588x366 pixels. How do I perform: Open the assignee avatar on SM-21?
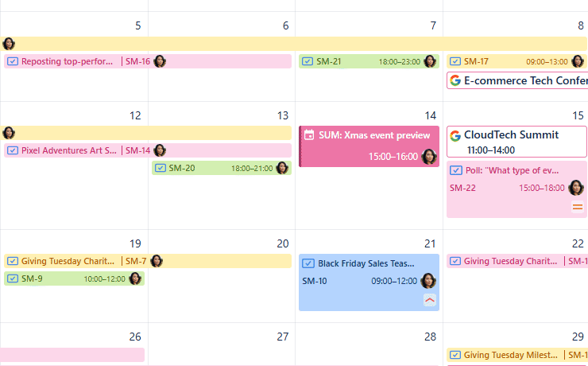(430, 61)
